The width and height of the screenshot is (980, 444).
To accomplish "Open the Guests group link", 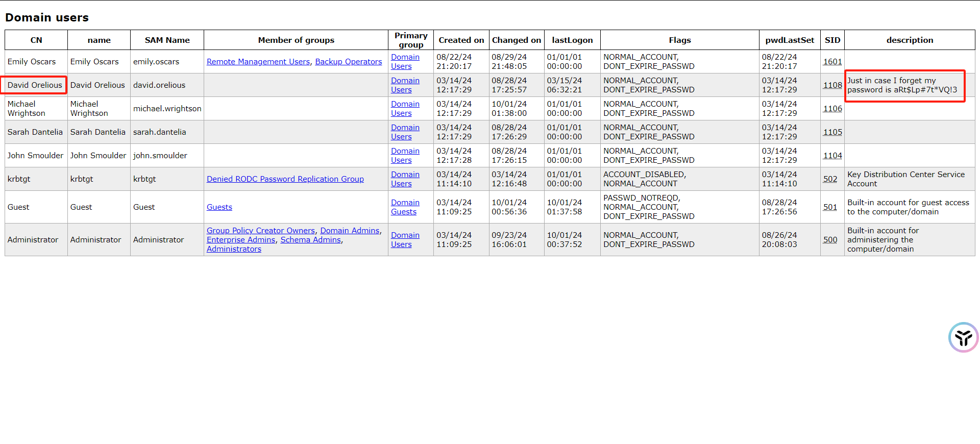I will 219,207.
